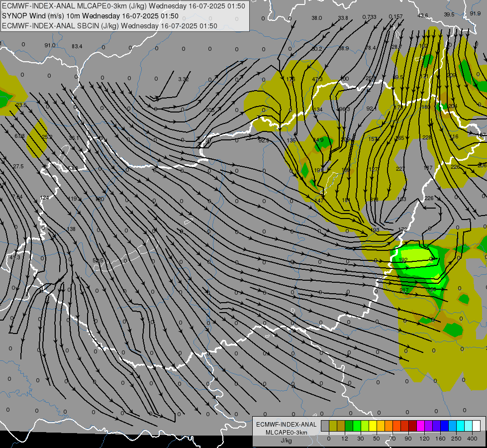Click the map value 147
The width and height of the screenshot is (487, 448).
319,201
